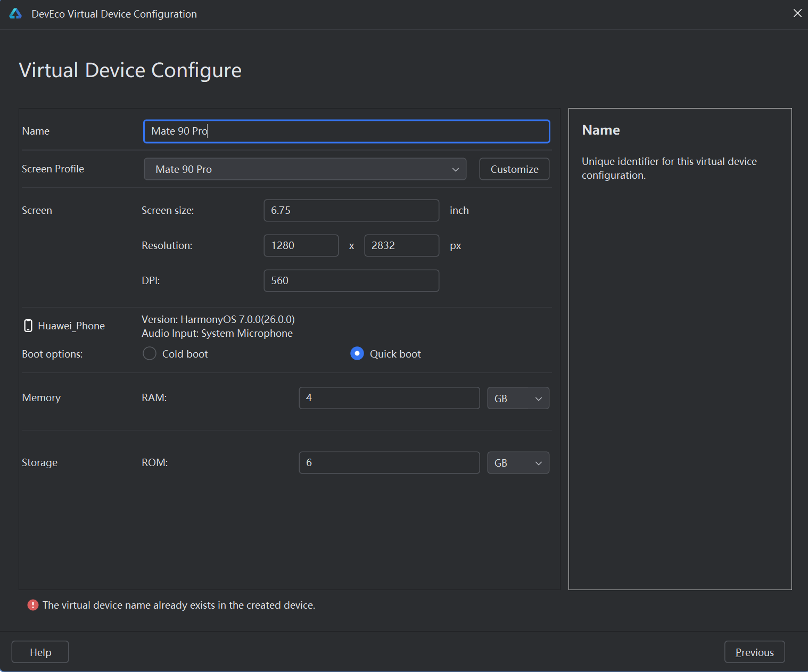
Task: Open Help for device configuration
Action: point(40,652)
